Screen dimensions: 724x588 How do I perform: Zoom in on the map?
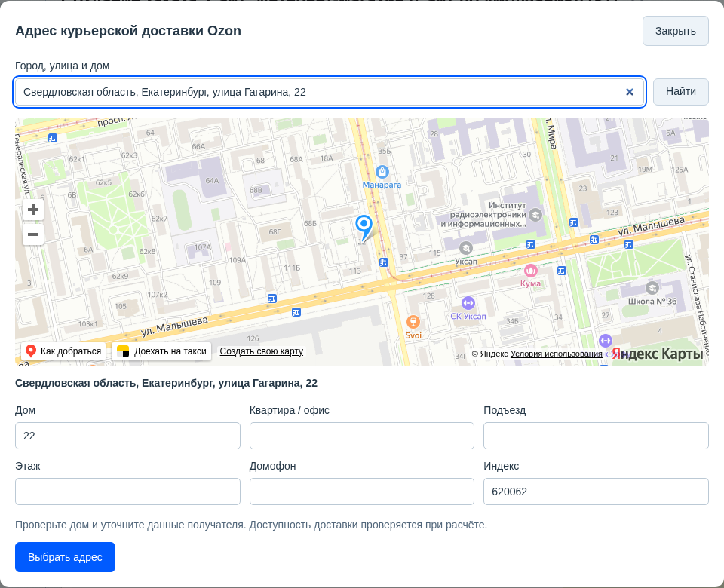(32, 210)
